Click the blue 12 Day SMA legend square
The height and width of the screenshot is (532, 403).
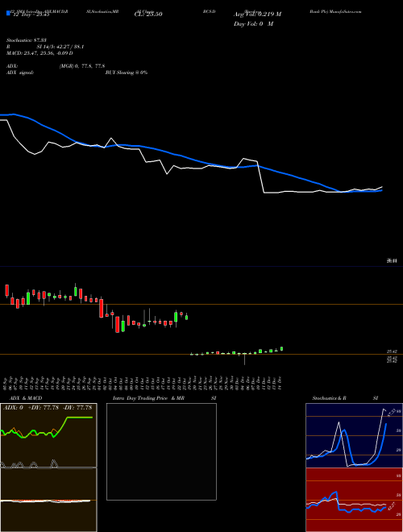click(x=8, y=13)
